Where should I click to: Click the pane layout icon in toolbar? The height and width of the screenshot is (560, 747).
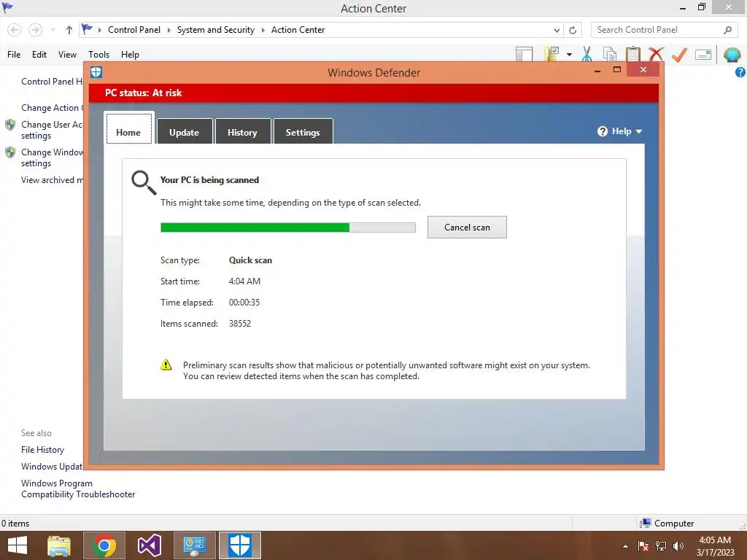point(524,54)
